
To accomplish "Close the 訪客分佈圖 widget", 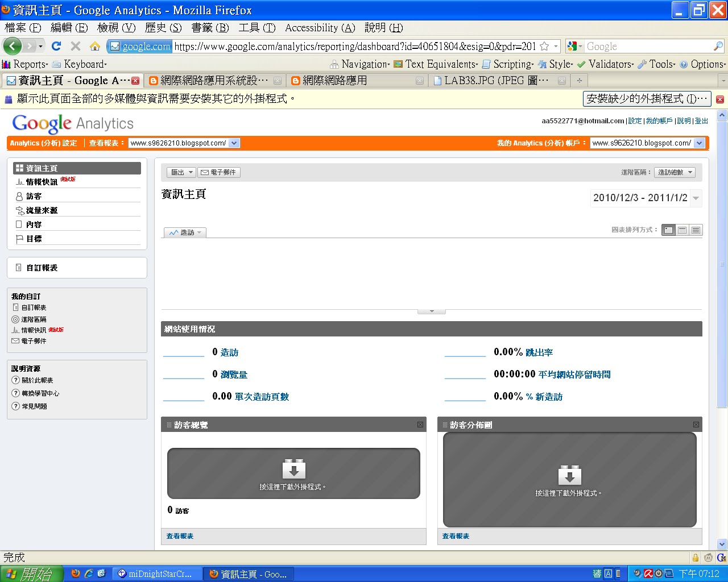I will (696, 425).
